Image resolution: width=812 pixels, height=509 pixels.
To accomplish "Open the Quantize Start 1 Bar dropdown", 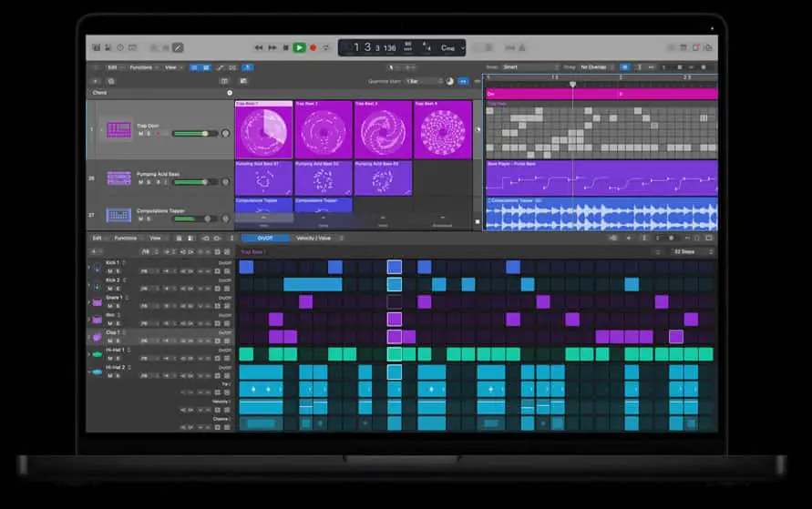I will (x=424, y=81).
